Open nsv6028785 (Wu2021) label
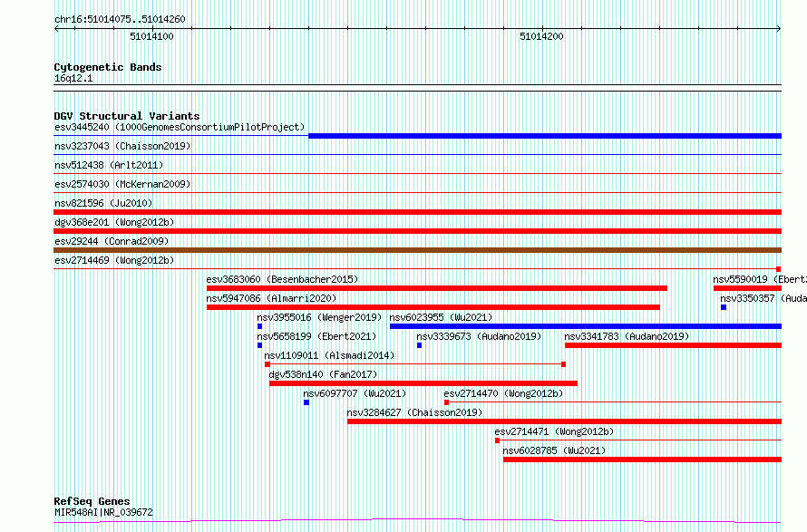The image size is (807, 532). click(x=554, y=450)
